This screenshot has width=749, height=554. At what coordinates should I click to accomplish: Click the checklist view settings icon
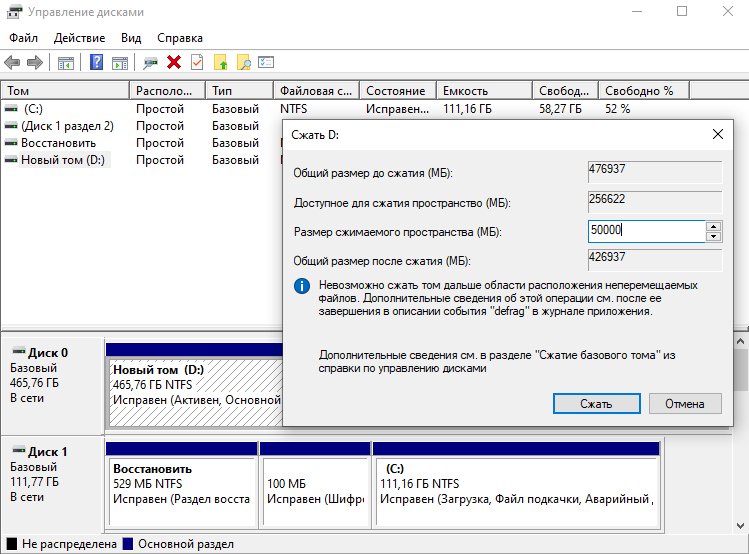coord(266,62)
